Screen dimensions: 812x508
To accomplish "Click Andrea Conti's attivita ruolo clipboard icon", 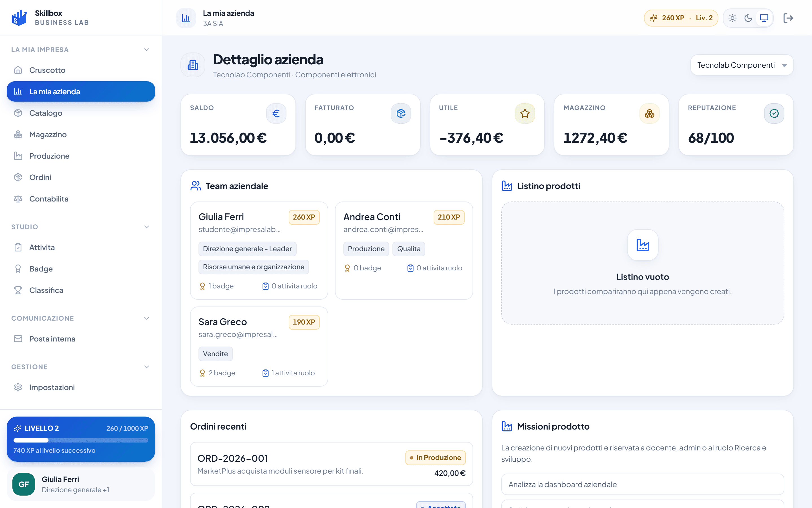I will coord(410,268).
